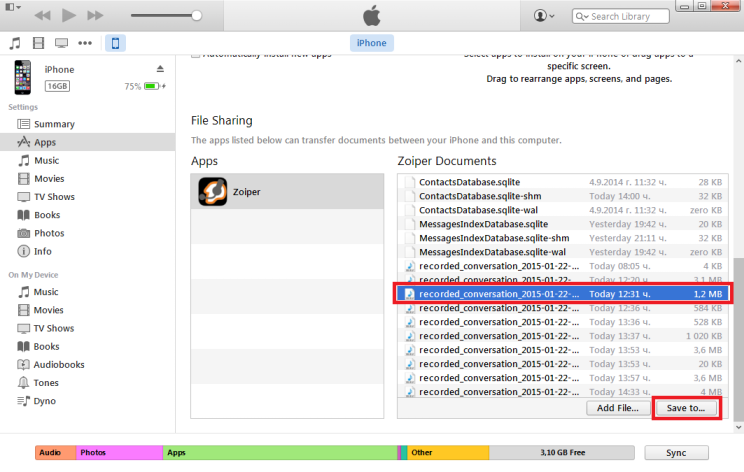
Task: Switch to the iPhone tab
Action: click(372, 43)
